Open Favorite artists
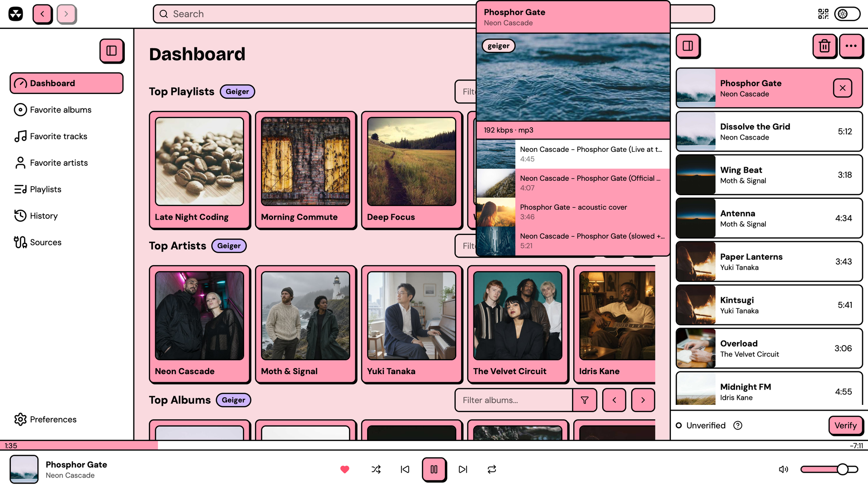Image resolution: width=868 pixels, height=488 pixels. 66,163
